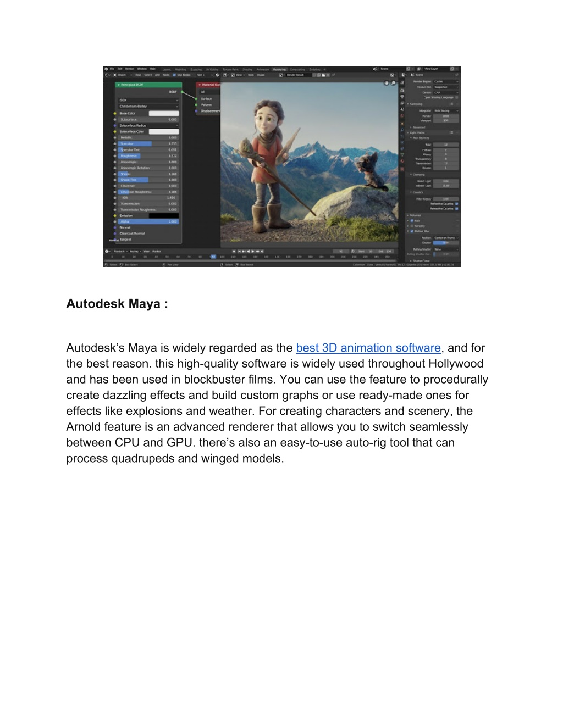Image resolution: width=563 pixels, height=728 pixels.
Task: Toggle the Use Nodes checkbox
Action: click(x=174, y=75)
